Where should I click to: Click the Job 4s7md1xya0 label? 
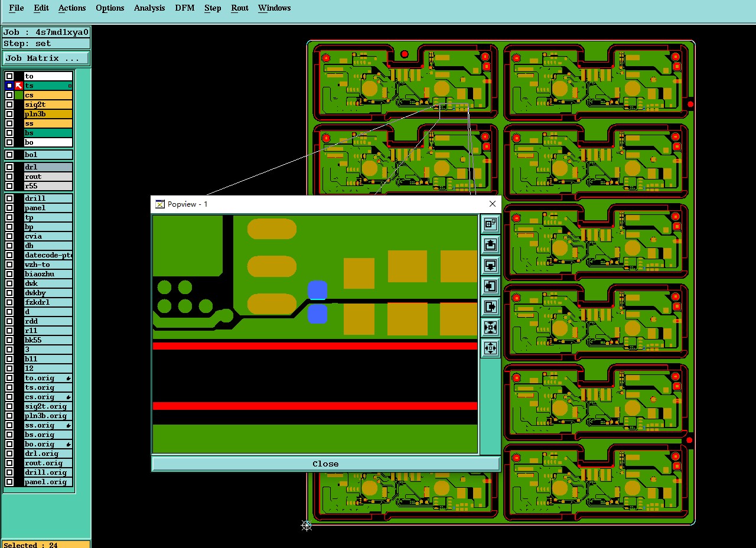[x=46, y=32]
